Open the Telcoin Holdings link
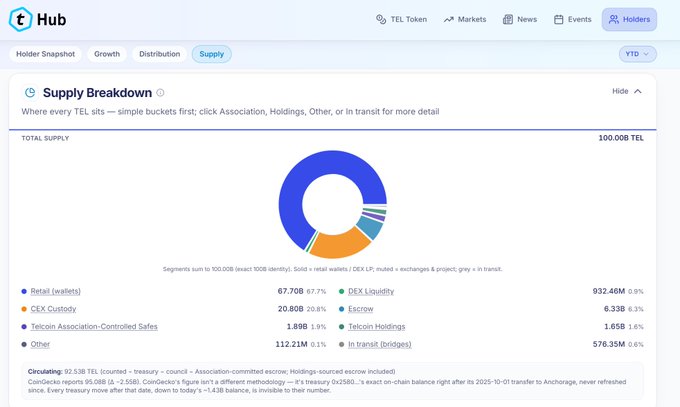 tap(377, 326)
